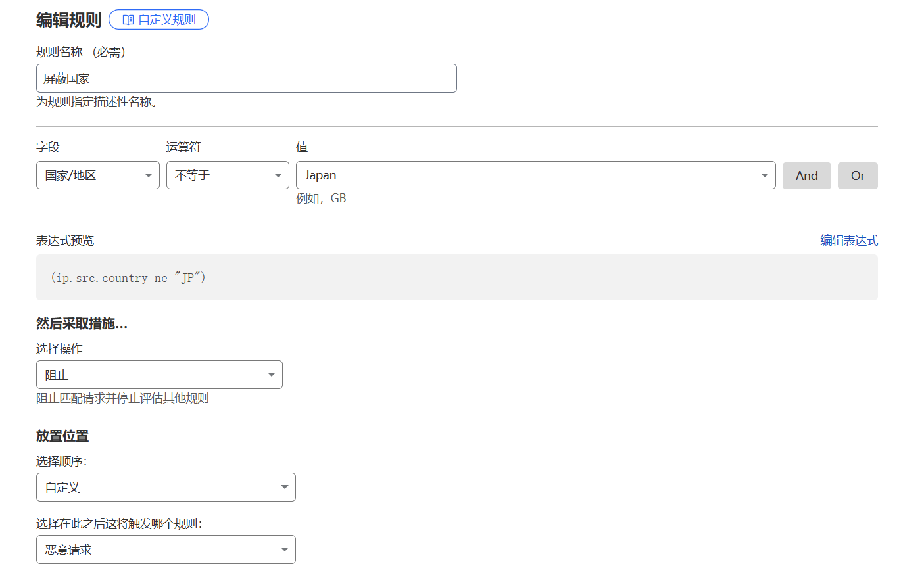Click the And button
This screenshot has width=924, height=585.
click(806, 176)
